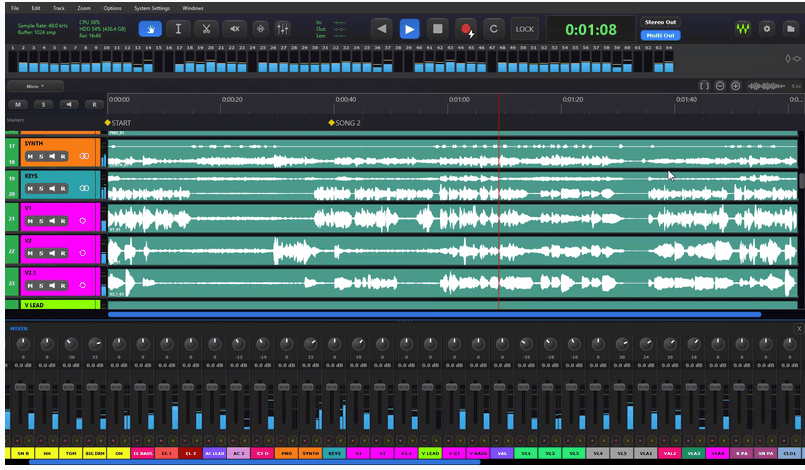This screenshot has width=805, height=470.
Task: Stop playback with the square button
Action: pyautogui.click(x=437, y=29)
